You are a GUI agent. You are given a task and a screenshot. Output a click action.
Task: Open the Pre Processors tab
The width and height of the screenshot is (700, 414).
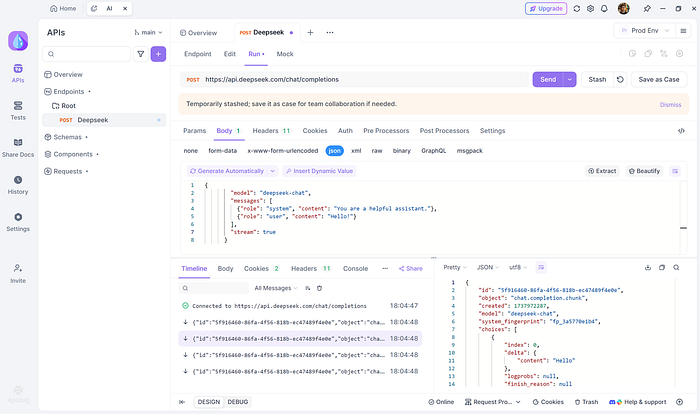tap(386, 131)
